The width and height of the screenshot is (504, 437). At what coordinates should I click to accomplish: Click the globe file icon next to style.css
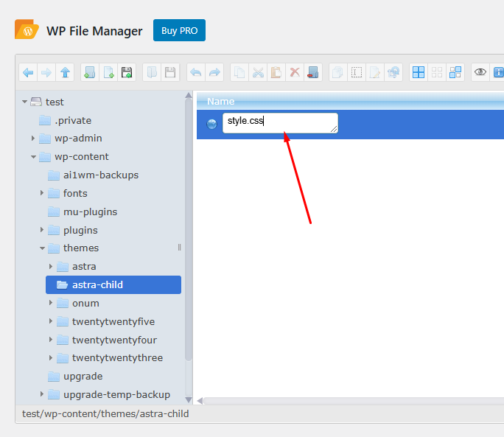[x=211, y=124]
